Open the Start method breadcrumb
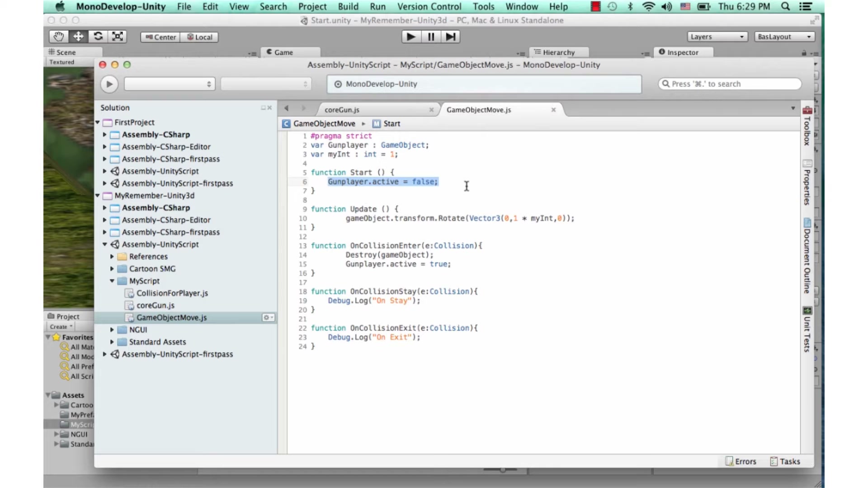 click(387, 124)
